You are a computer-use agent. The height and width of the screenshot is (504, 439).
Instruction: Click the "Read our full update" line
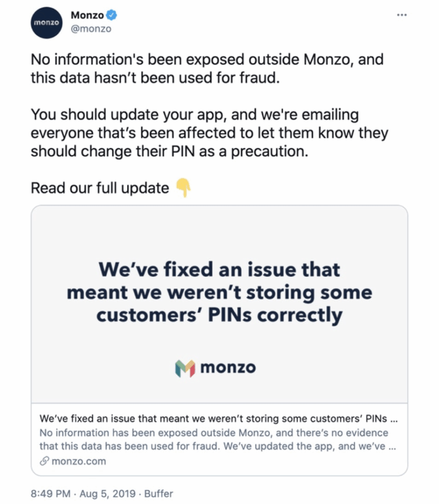tap(99, 188)
